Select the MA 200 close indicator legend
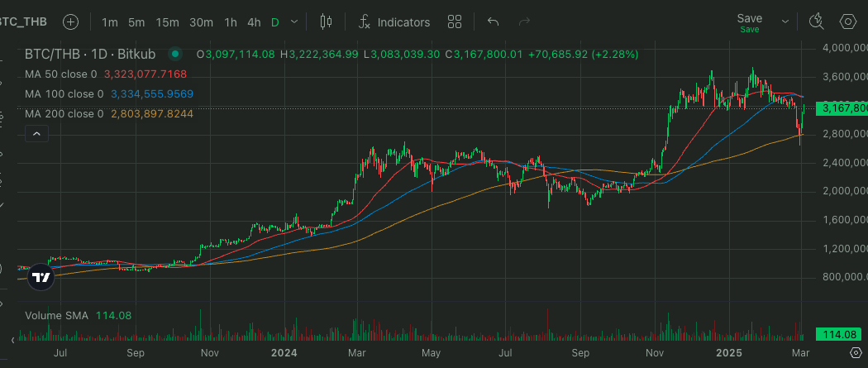The image size is (868, 368). pos(64,114)
